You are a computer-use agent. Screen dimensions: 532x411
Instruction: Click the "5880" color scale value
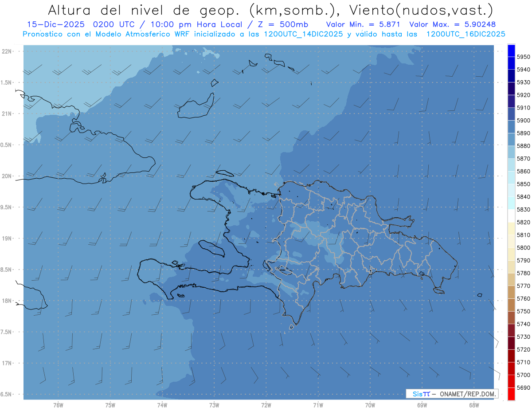pyautogui.click(x=523, y=146)
